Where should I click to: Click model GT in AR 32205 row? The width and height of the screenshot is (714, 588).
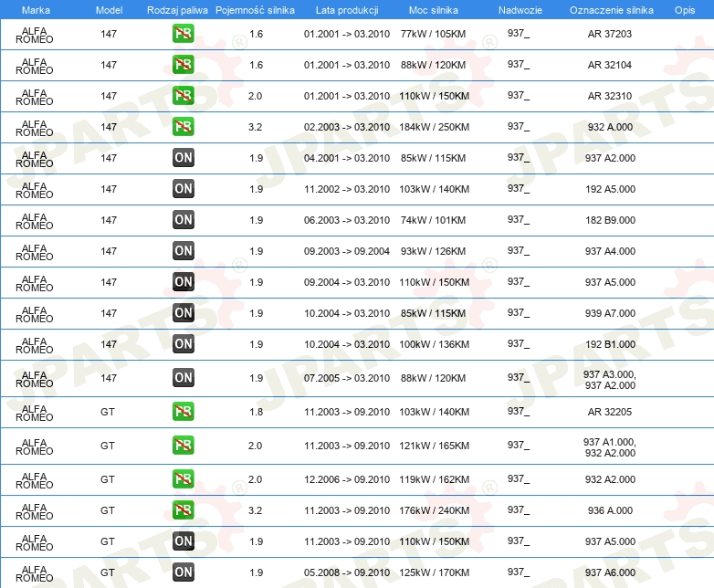108,412
